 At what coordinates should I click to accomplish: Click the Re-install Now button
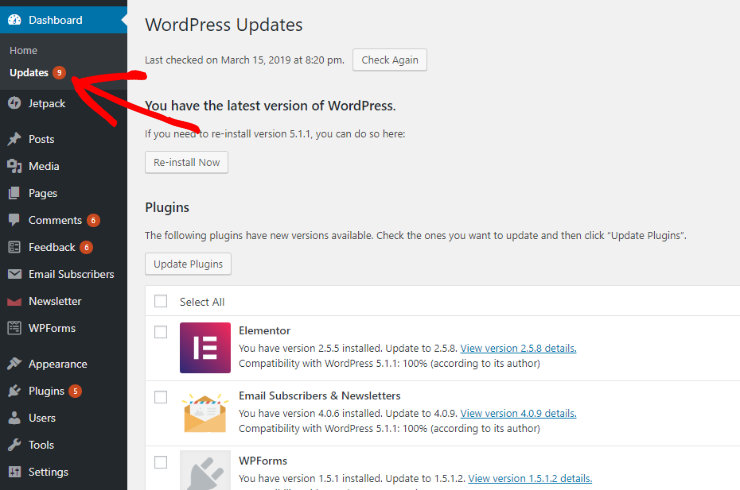click(186, 162)
